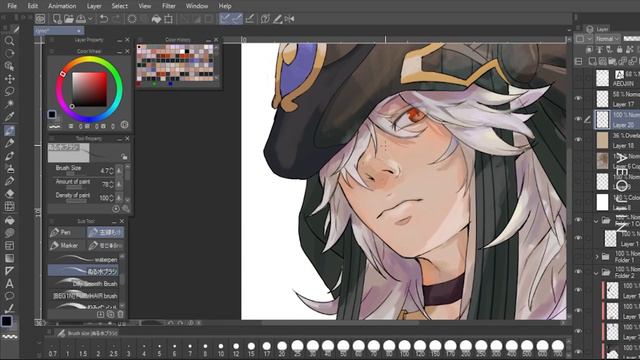This screenshot has height=360, width=640.
Task: Toggle the Tool Property lock icon
Action: 124,156
